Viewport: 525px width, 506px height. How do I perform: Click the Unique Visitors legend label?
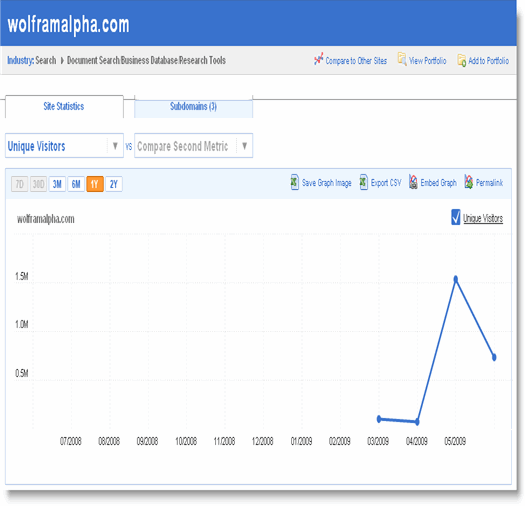point(483,218)
